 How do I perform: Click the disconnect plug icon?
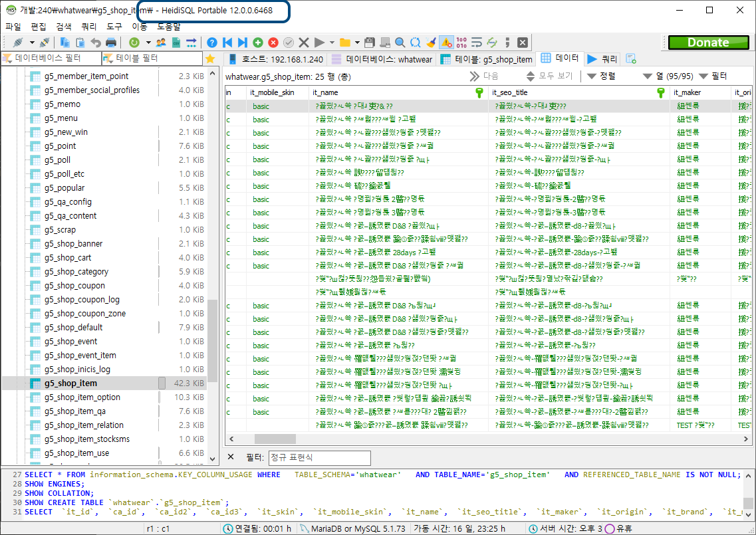pyautogui.click(x=45, y=43)
